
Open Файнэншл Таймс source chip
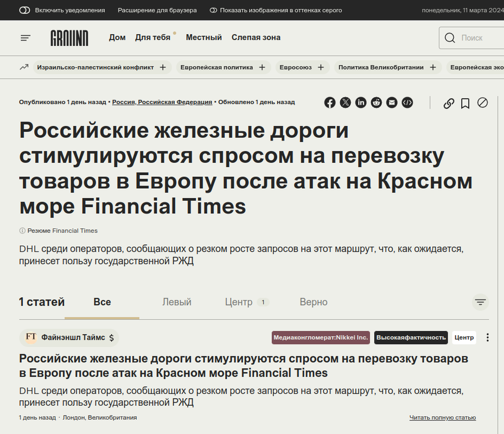(69, 337)
